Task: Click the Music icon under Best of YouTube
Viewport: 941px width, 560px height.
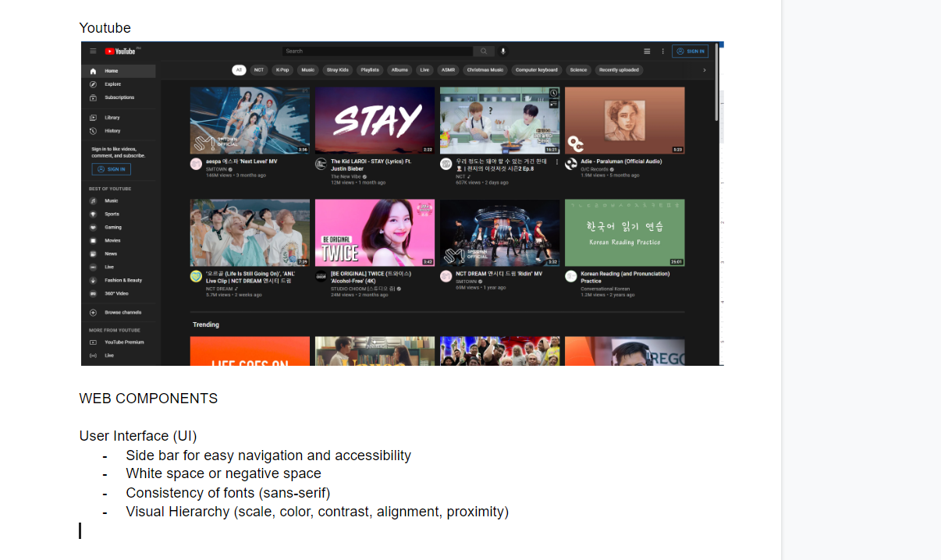Action: tap(93, 201)
